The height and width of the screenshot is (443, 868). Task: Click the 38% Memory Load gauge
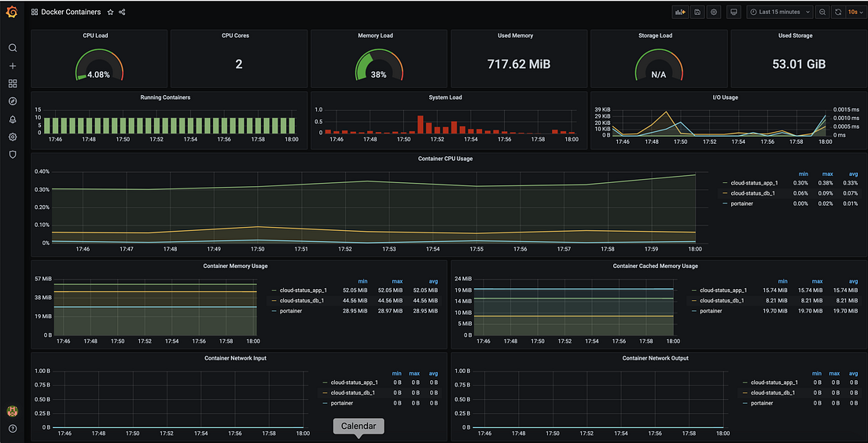(x=379, y=65)
